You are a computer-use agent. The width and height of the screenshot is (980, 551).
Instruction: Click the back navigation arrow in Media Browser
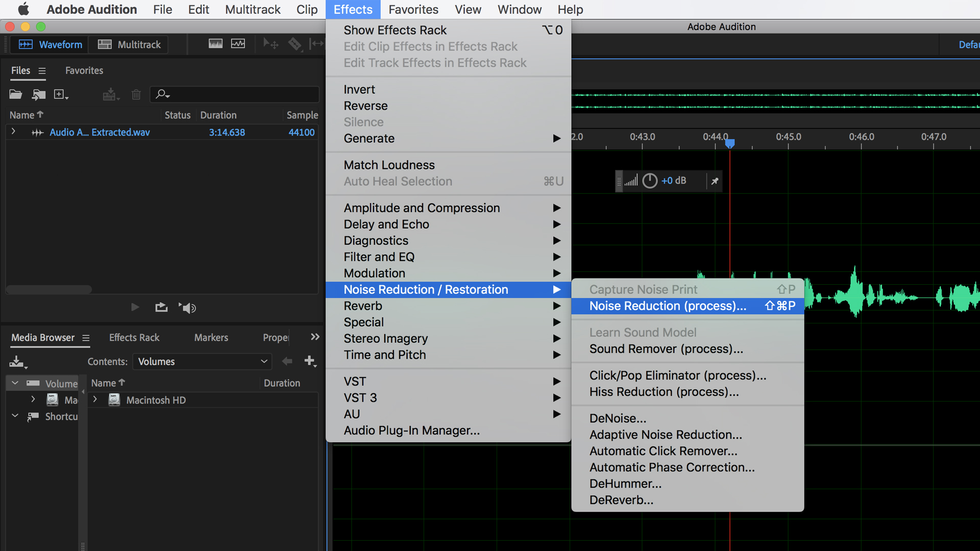point(287,361)
